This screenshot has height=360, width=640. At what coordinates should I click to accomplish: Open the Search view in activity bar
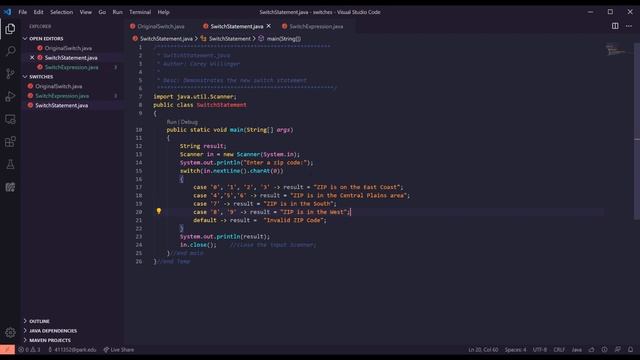coord(10,51)
